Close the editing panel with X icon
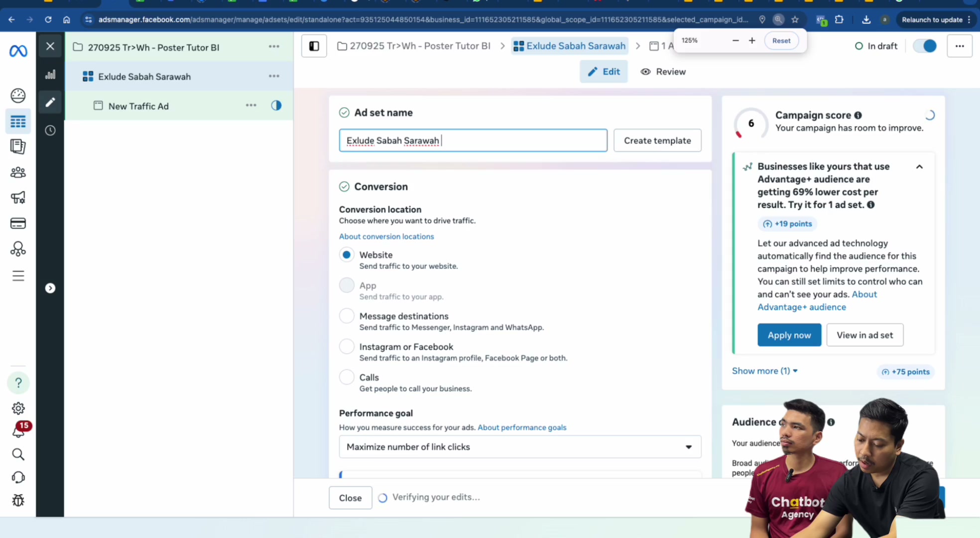Viewport: 980px width, 538px height. click(x=50, y=46)
